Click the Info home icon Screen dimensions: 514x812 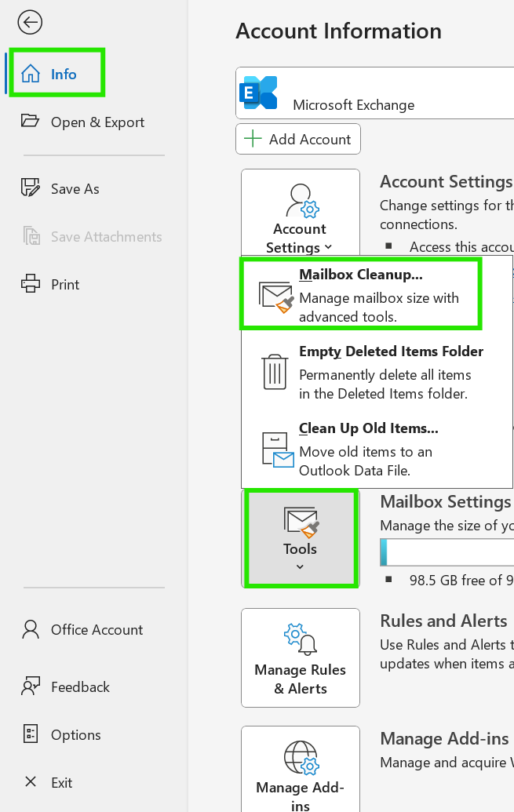[x=31, y=74]
